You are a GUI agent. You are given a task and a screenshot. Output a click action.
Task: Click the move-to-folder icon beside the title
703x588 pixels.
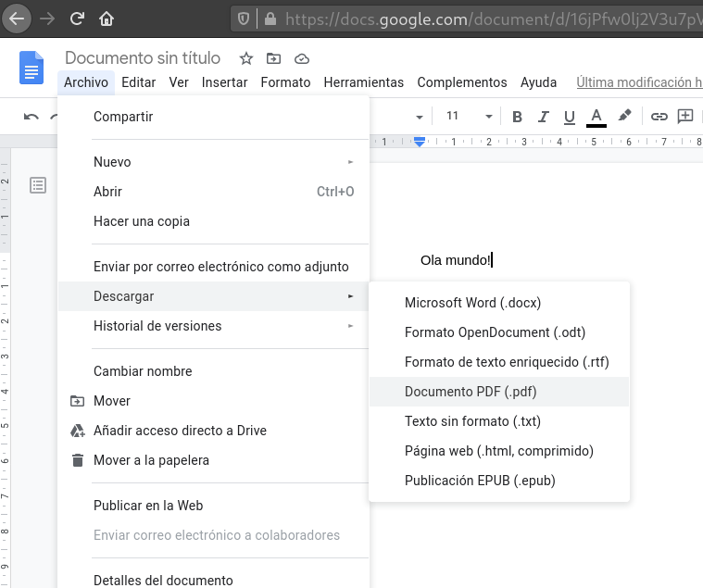click(x=273, y=58)
